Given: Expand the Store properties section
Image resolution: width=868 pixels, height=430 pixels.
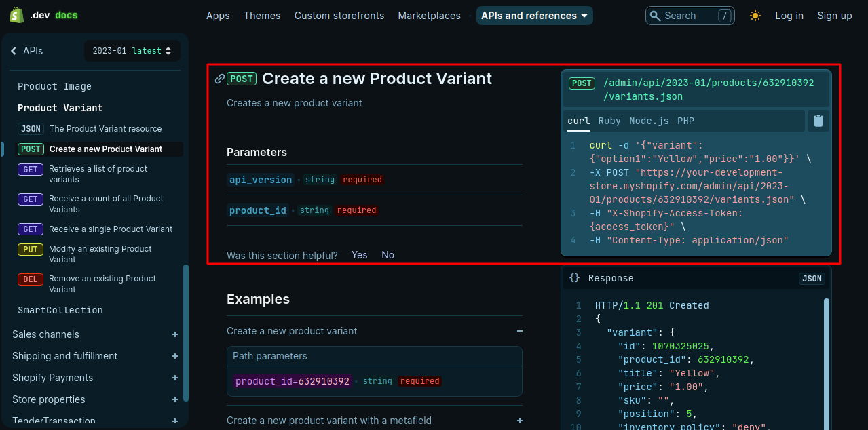Looking at the screenshot, I should pyautogui.click(x=175, y=399).
